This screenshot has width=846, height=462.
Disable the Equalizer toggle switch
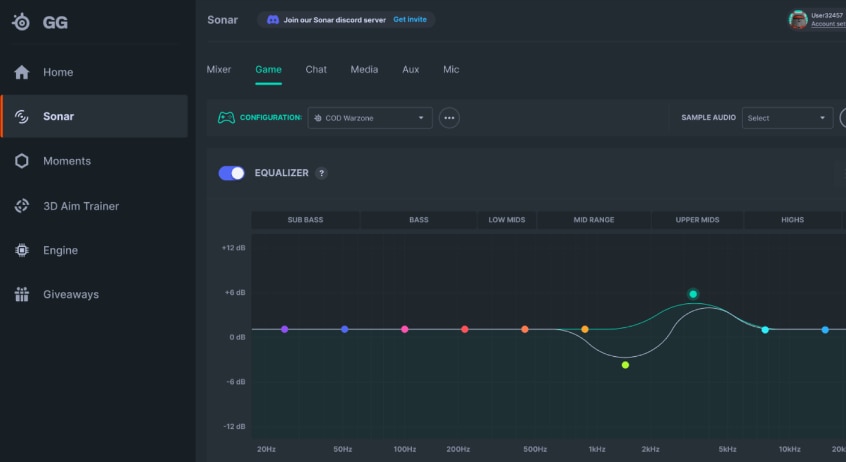(231, 173)
